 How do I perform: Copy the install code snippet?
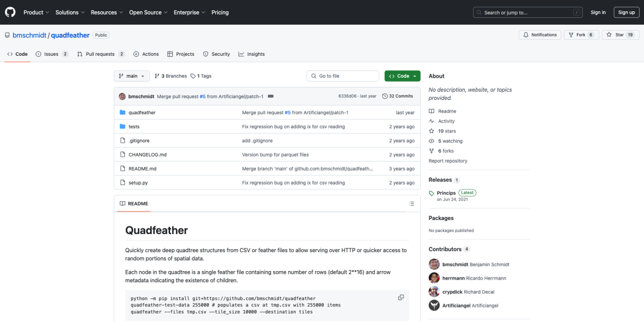pos(401,297)
